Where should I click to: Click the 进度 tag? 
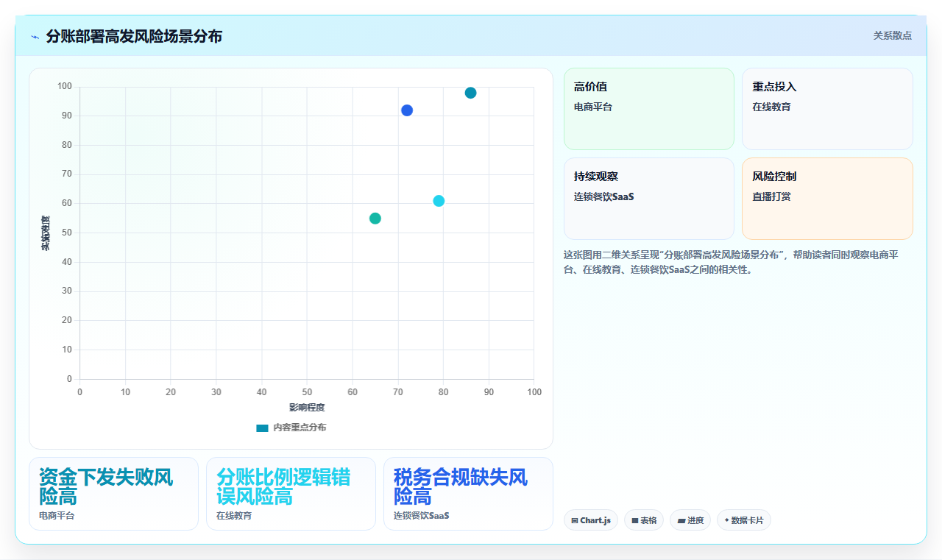pos(690,520)
